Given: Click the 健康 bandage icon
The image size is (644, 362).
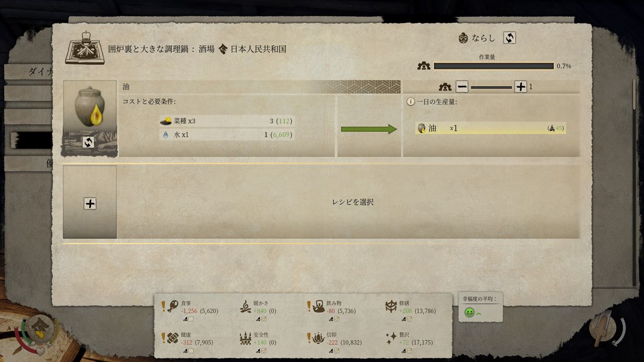Looking at the screenshot, I should 173,339.
